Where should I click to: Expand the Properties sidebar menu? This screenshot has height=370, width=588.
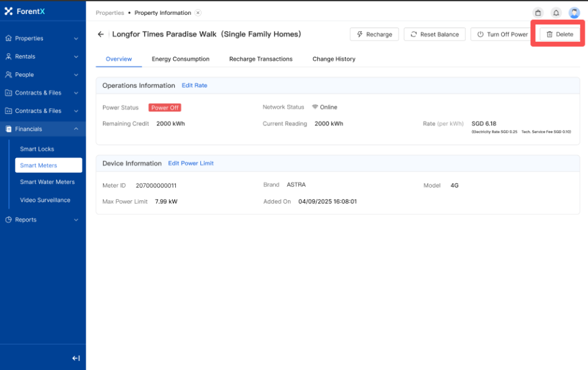tap(42, 38)
